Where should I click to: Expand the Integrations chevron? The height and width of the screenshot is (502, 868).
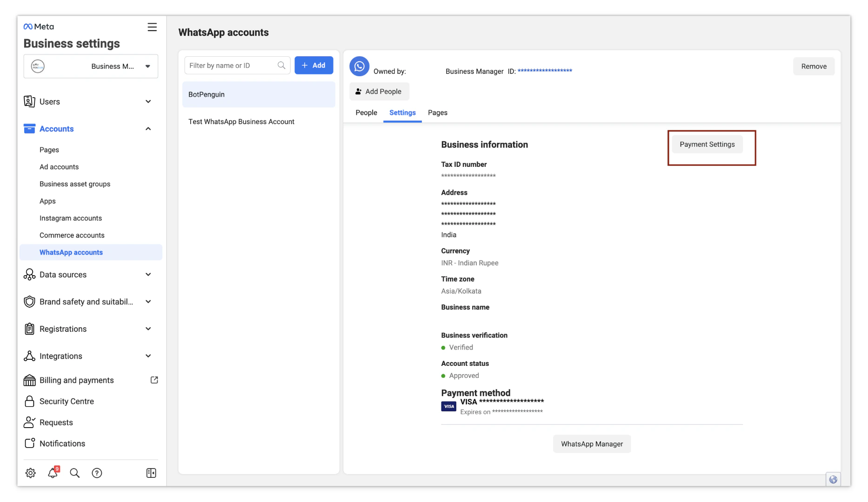point(148,356)
